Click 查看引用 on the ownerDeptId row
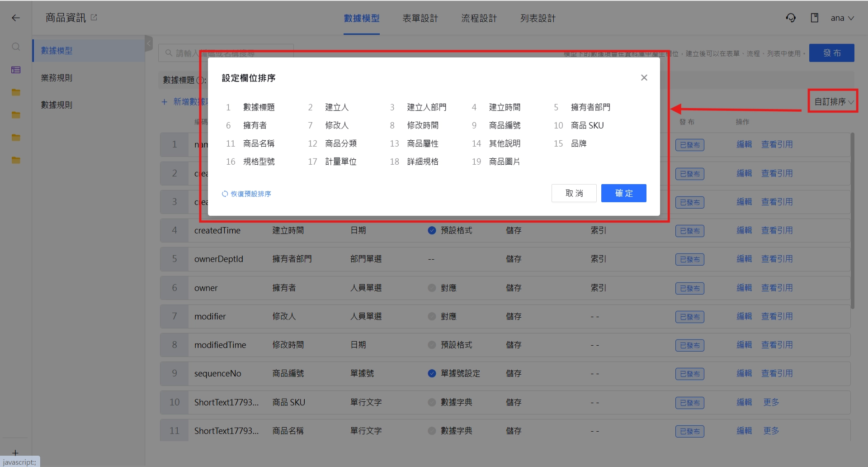Viewport: 868px width, 467px height. coord(777,259)
